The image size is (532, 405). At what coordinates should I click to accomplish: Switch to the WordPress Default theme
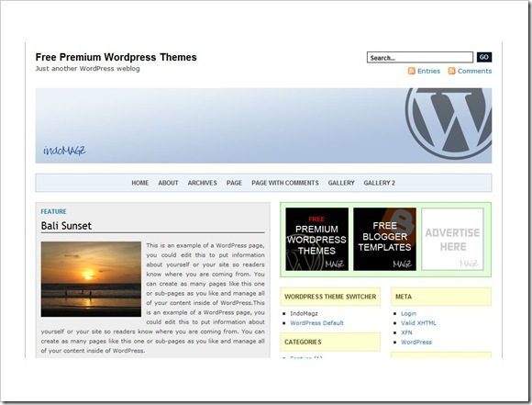[316, 322]
